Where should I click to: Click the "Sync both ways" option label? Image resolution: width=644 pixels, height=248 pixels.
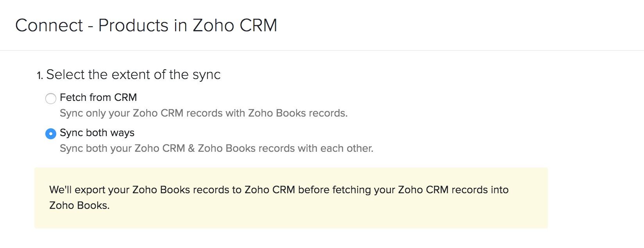click(x=97, y=133)
